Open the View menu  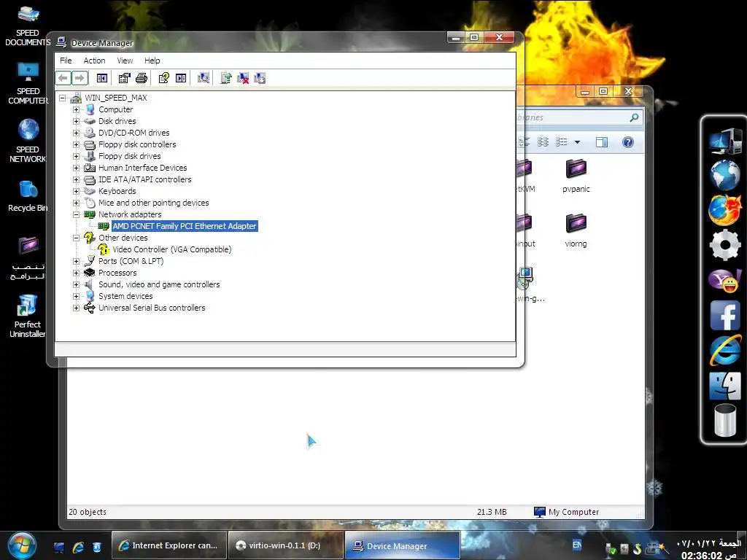point(125,61)
